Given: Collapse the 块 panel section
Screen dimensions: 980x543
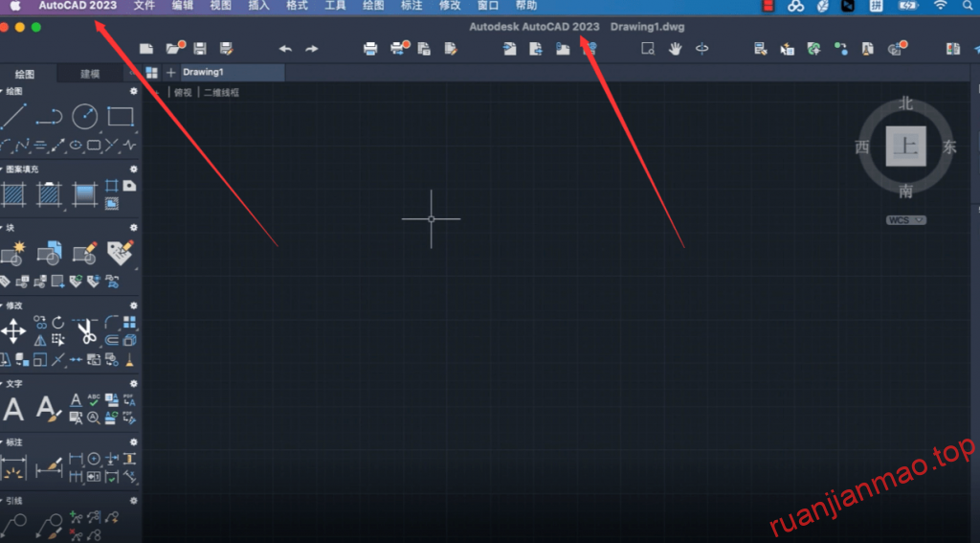Looking at the screenshot, I should click(2, 228).
